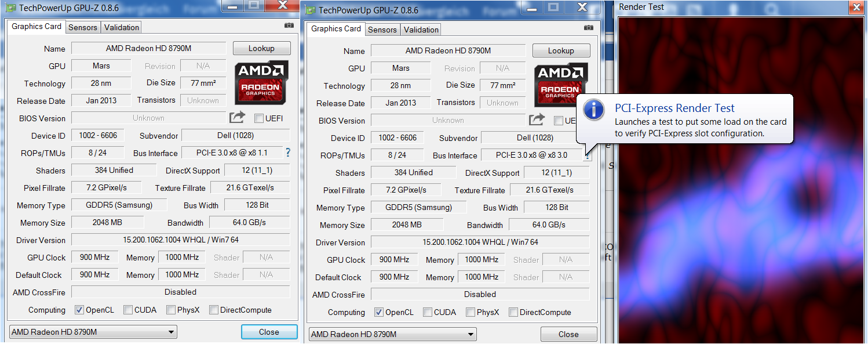
Task: Click GPU Clock '900 MHz' in right GPU-Z window
Action: click(x=394, y=259)
